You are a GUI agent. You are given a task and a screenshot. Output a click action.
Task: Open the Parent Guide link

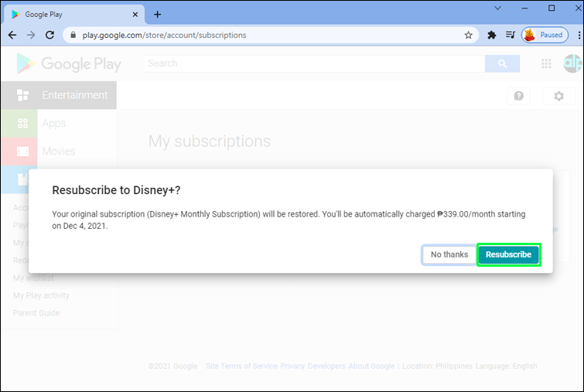click(x=36, y=313)
